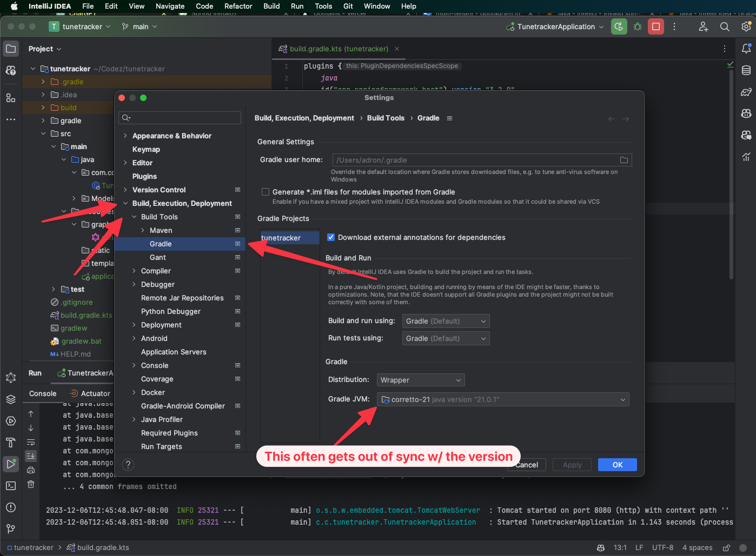Run TunetrackerApplication with rerun icon
Viewport: 756px width, 556px height.
pos(619,26)
